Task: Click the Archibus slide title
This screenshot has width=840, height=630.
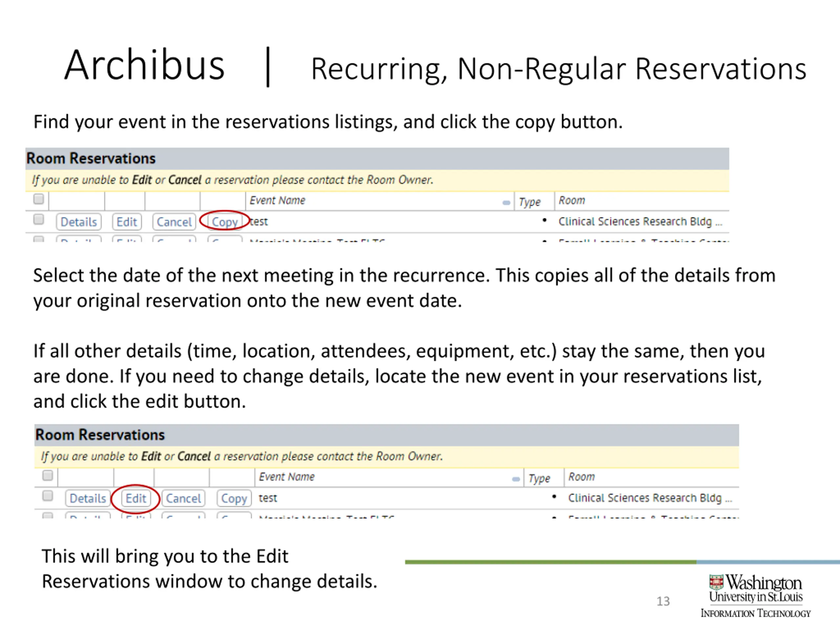Action: pos(144,65)
